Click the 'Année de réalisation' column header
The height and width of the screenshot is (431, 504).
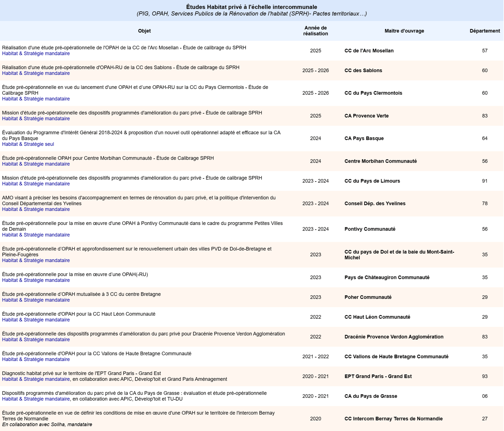pyautogui.click(x=315, y=31)
